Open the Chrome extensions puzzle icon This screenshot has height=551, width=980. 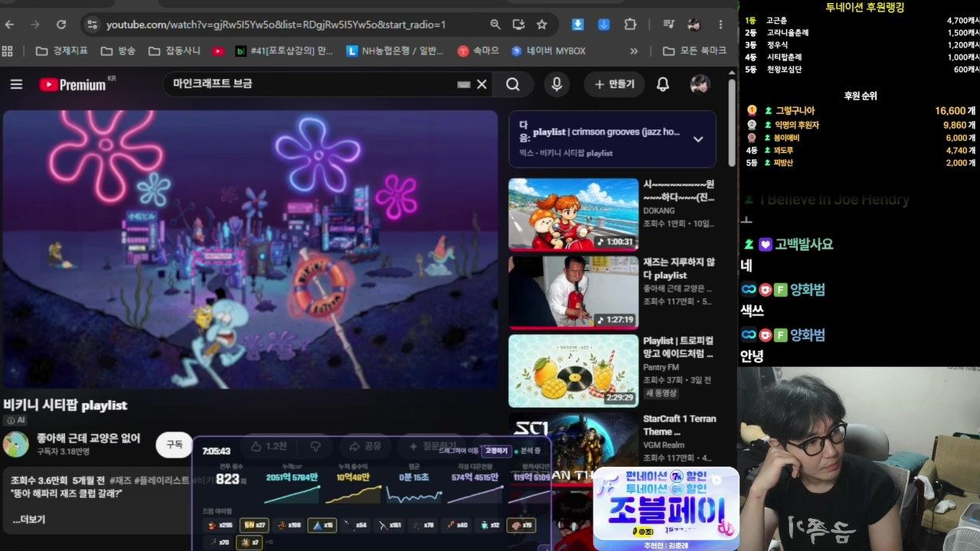pyautogui.click(x=630, y=24)
